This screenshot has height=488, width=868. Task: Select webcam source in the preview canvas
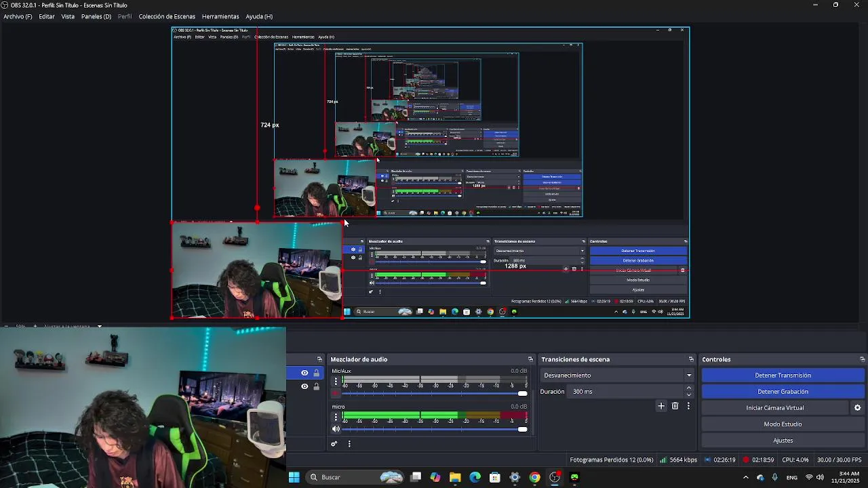pos(256,270)
